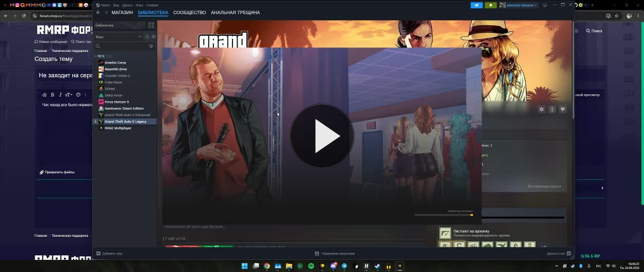Viewport: 644px width, 272px height.
Task: Select Assetto Corsa in library list
Action: click(x=115, y=62)
